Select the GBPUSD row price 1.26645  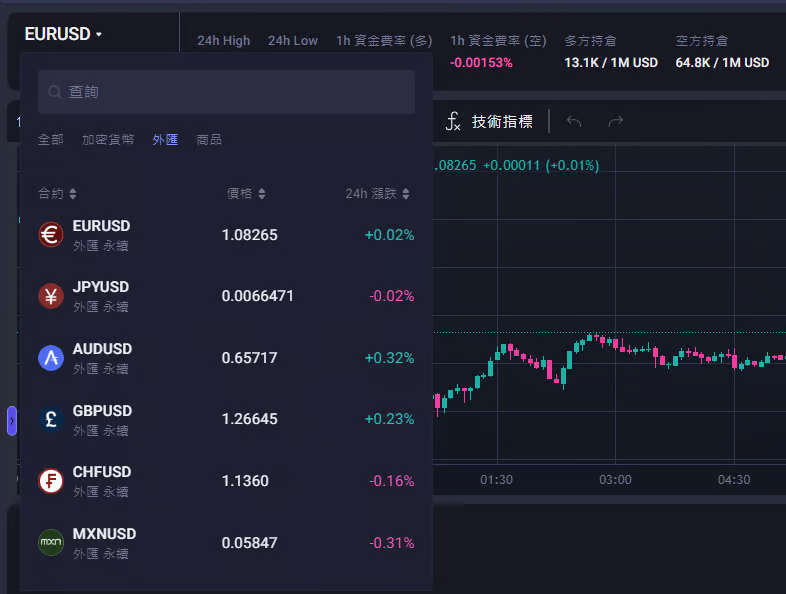(250, 419)
